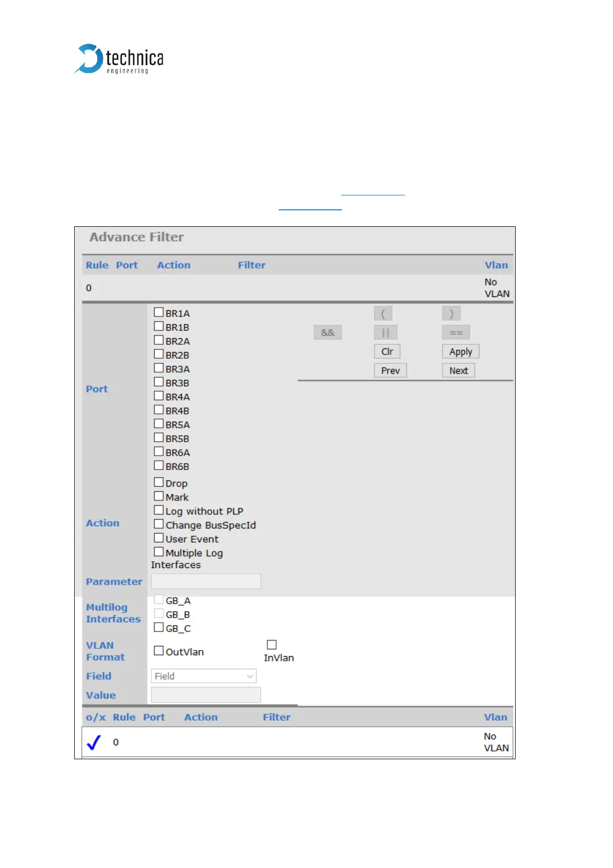This screenshot has height=868, width=613.
Task: Enable the Drop action checkbox
Action: pyautogui.click(x=159, y=482)
